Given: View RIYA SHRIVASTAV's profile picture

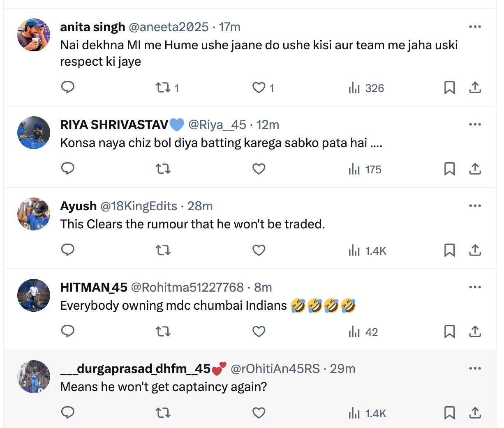Looking at the screenshot, I should (x=34, y=133).
